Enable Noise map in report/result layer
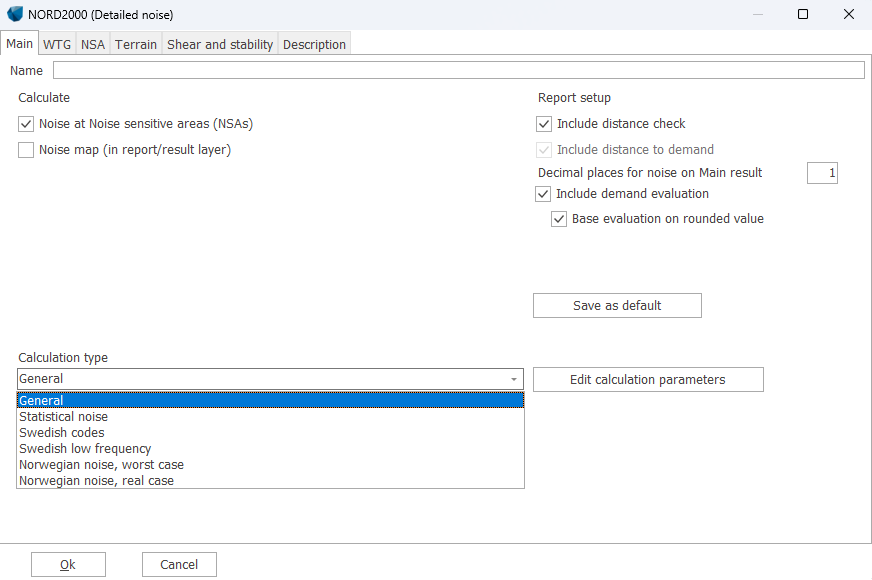 [x=26, y=150]
